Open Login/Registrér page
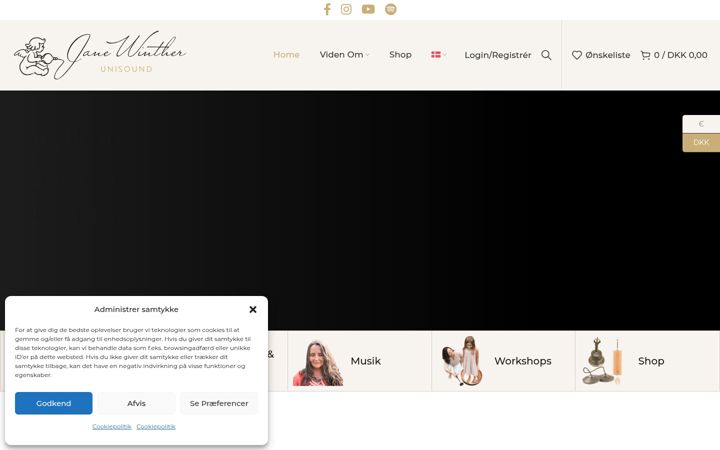720x450 pixels. point(498,55)
